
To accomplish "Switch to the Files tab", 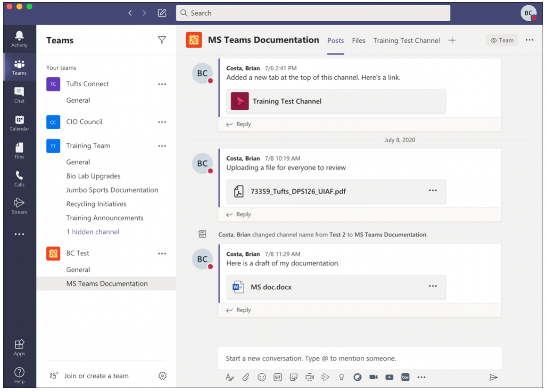I will [x=358, y=41].
